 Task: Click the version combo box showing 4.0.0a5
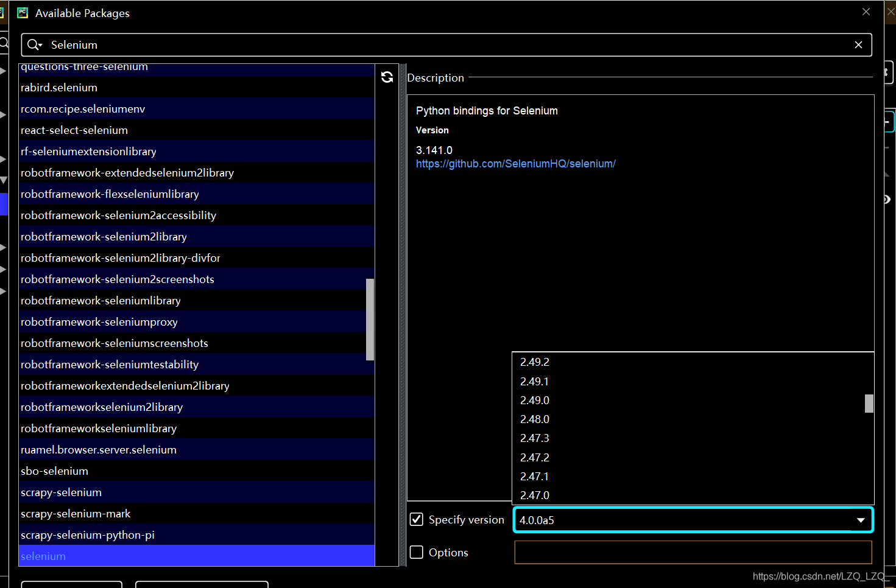(693, 520)
